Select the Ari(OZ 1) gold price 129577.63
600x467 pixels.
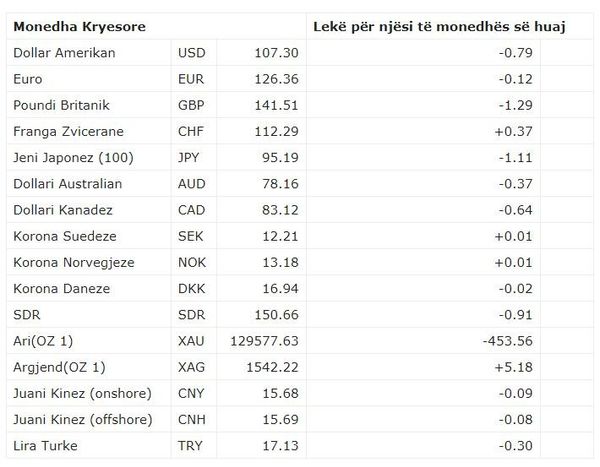[264, 341]
